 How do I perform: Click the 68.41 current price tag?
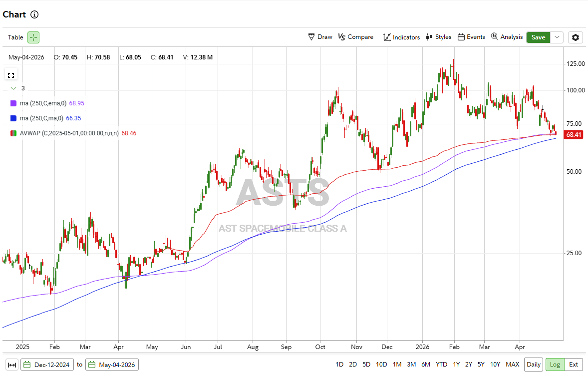[574, 135]
